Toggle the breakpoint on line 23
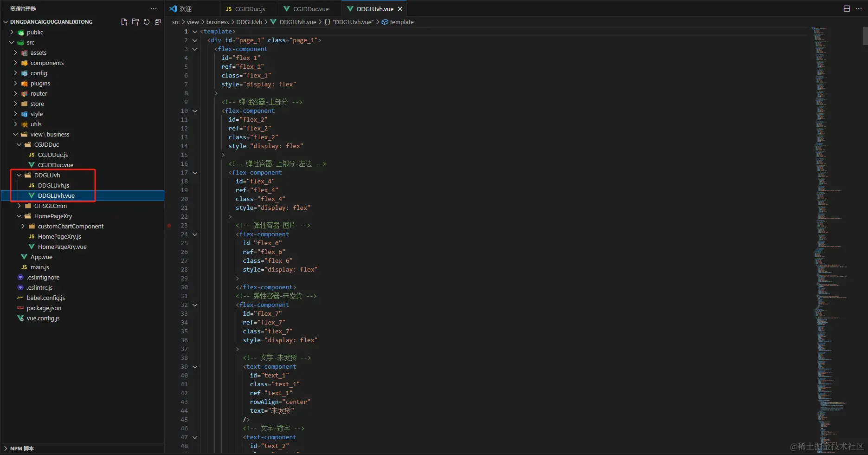868x455 pixels. pos(169,226)
